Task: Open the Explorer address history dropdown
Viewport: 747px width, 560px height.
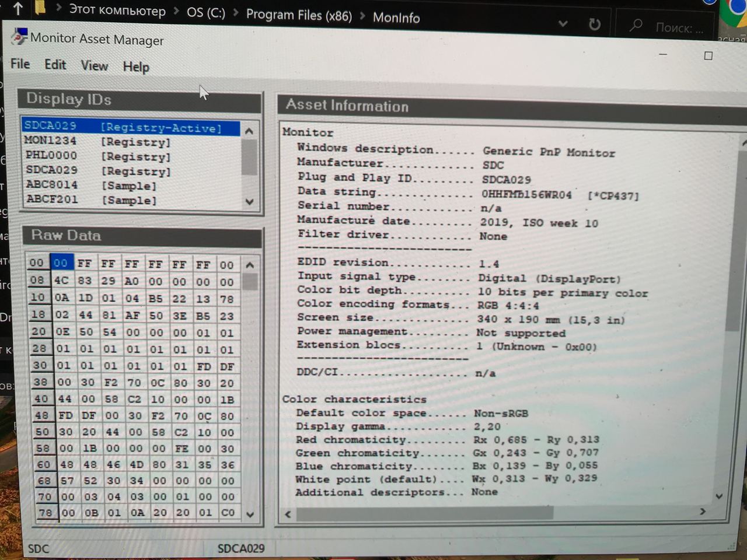Action: 563,23
